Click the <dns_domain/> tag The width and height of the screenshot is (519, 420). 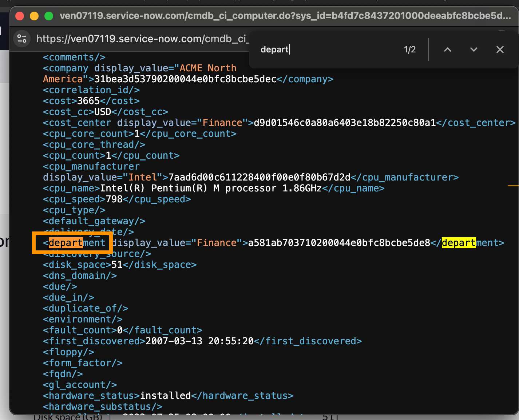coord(80,276)
